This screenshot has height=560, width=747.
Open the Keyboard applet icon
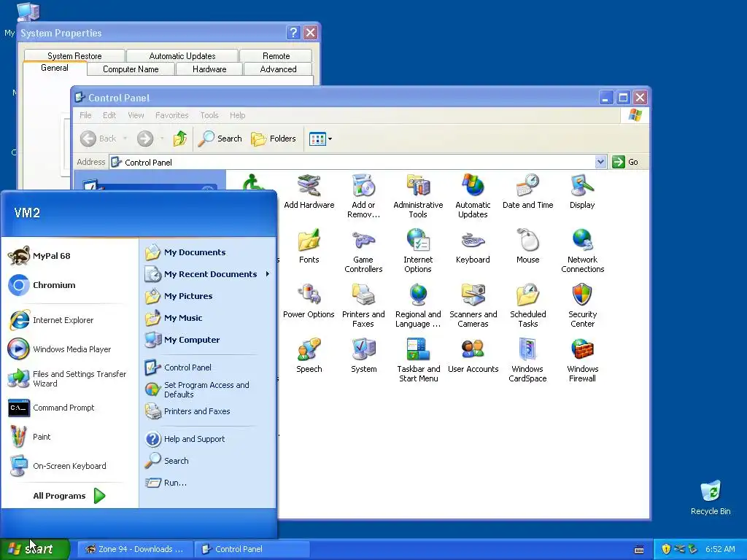(x=473, y=246)
